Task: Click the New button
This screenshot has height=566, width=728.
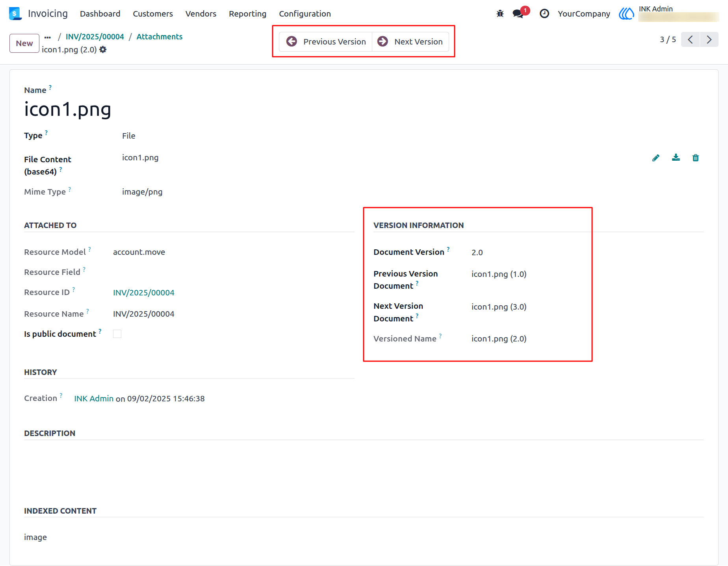Action: 24,43
